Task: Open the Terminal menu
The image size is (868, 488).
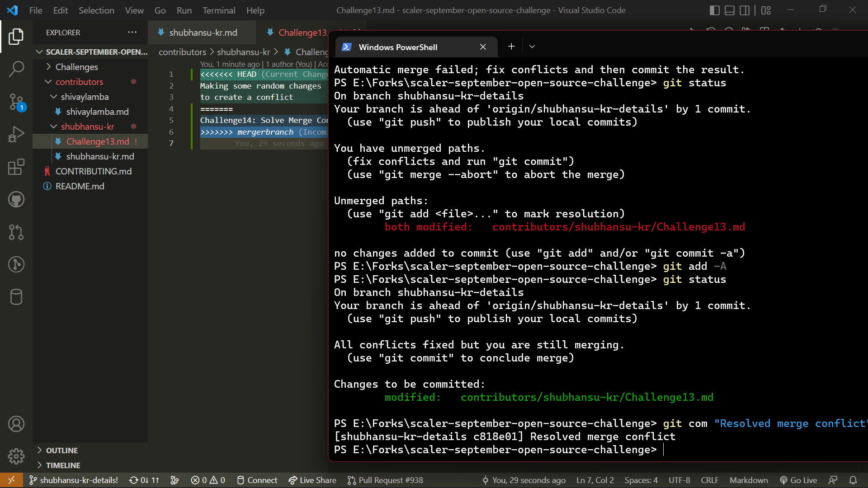Action: click(218, 10)
